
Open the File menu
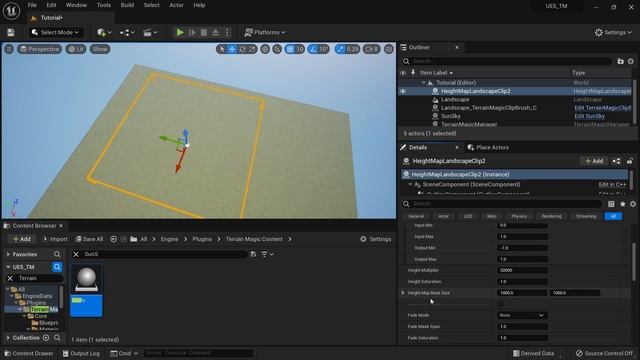pos(32,5)
